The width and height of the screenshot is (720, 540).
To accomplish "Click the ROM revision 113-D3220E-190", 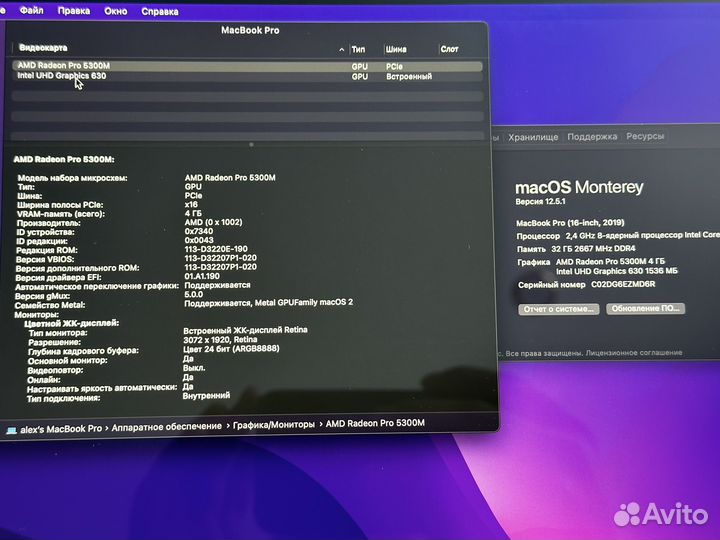I will [x=216, y=249].
